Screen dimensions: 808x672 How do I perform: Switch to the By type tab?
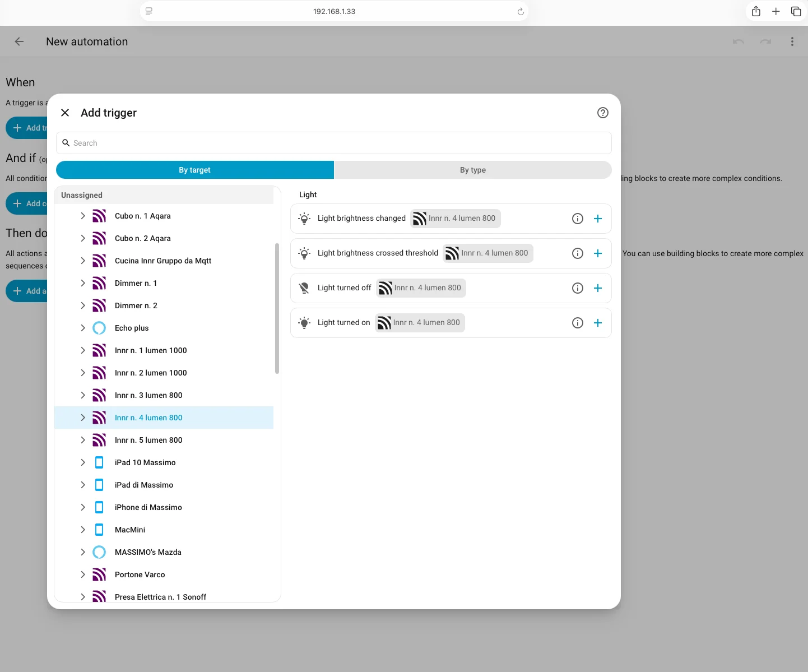click(473, 170)
